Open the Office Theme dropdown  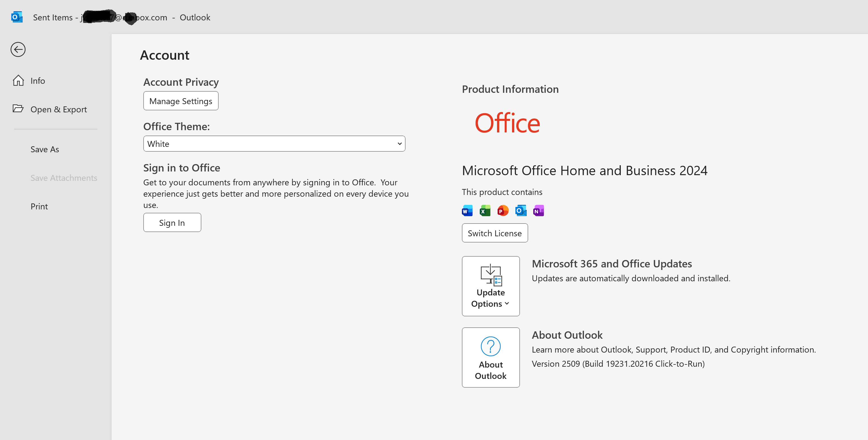point(274,144)
